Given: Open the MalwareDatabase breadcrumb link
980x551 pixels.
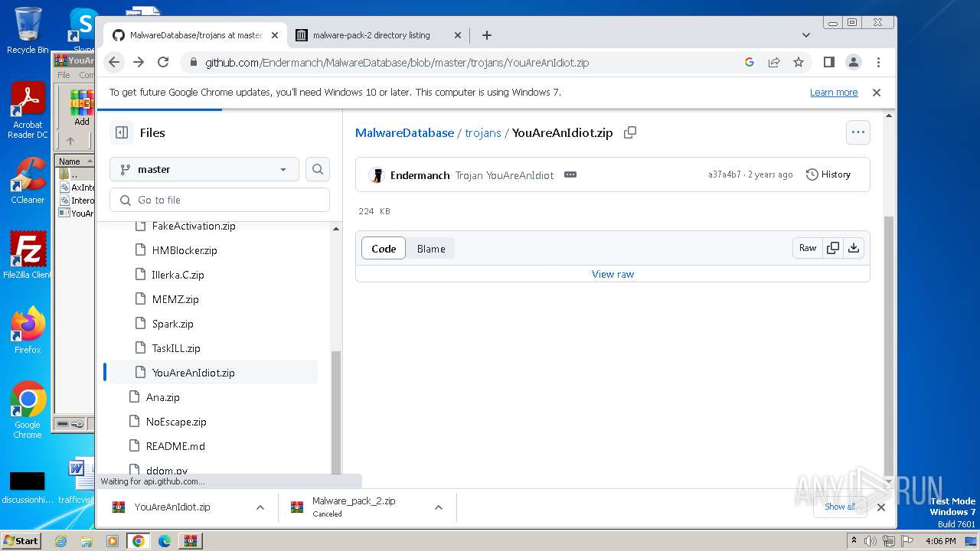Looking at the screenshot, I should coord(404,132).
